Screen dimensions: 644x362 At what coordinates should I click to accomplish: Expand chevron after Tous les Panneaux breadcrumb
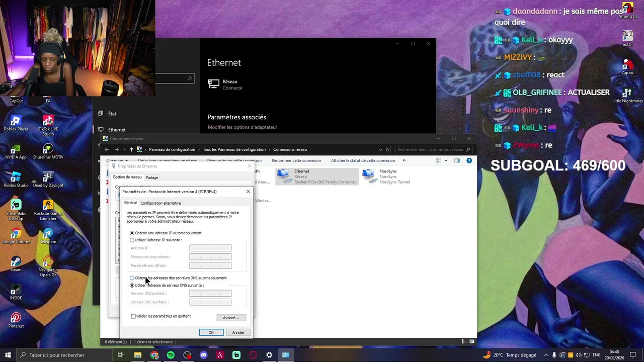point(269,149)
